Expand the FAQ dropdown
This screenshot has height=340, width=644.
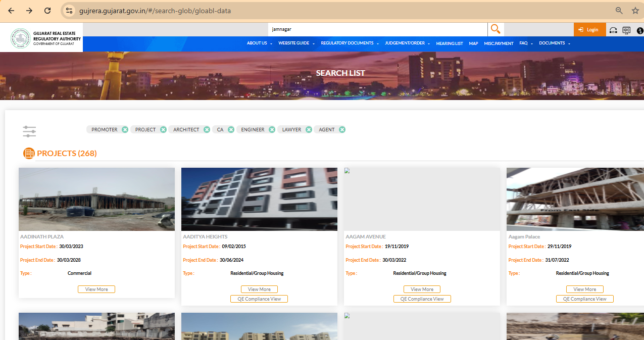tap(526, 43)
